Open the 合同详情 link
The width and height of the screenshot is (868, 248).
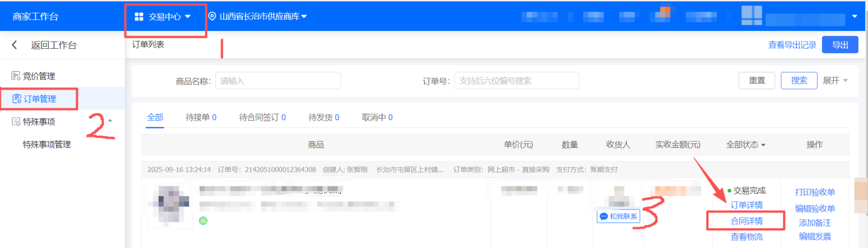point(746,221)
